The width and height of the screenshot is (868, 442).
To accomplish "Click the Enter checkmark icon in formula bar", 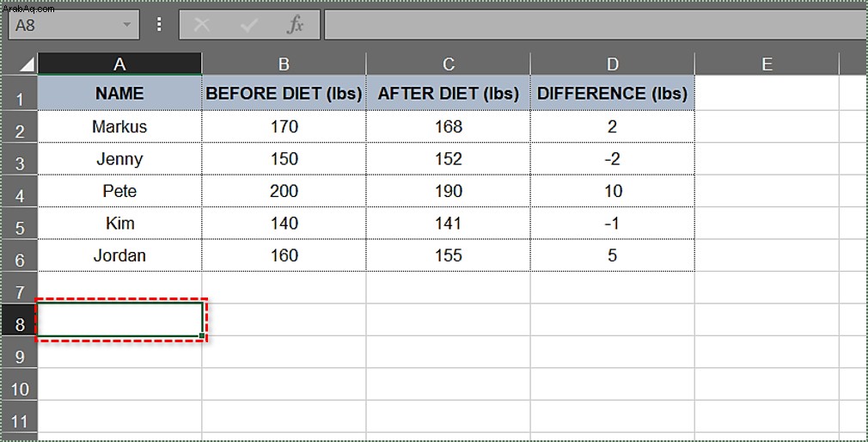I will [248, 25].
